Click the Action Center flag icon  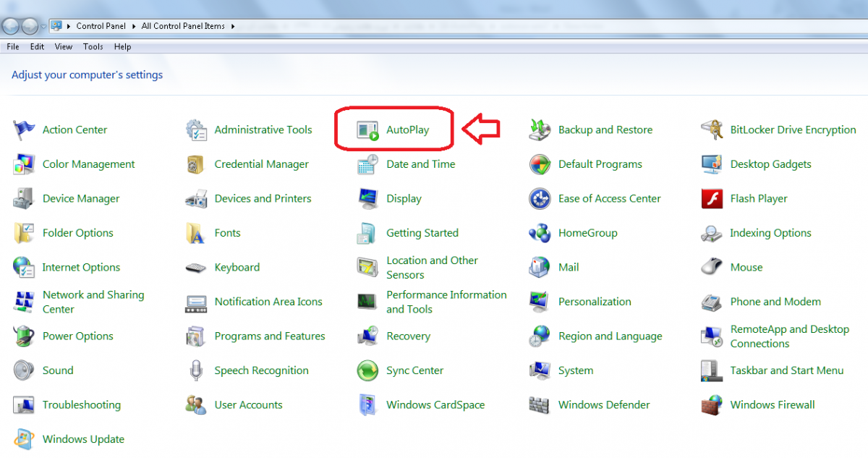pos(24,130)
